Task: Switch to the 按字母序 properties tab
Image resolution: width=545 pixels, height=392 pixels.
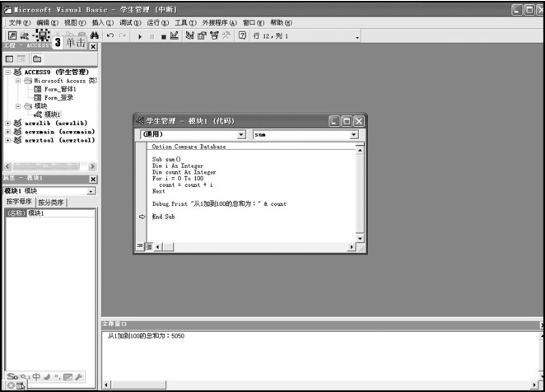Action: click(x=19, y=202)
